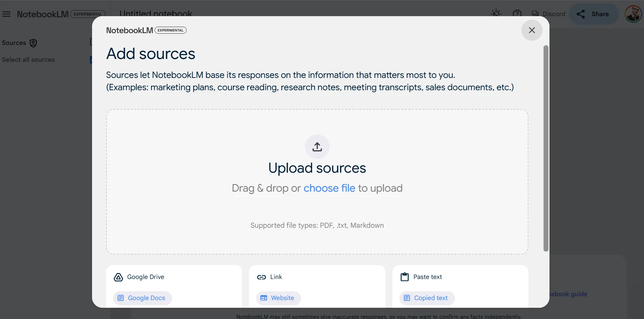This screenshot has width=644, height=319.
Task: Open the help question mark icon
Action: 517,14
